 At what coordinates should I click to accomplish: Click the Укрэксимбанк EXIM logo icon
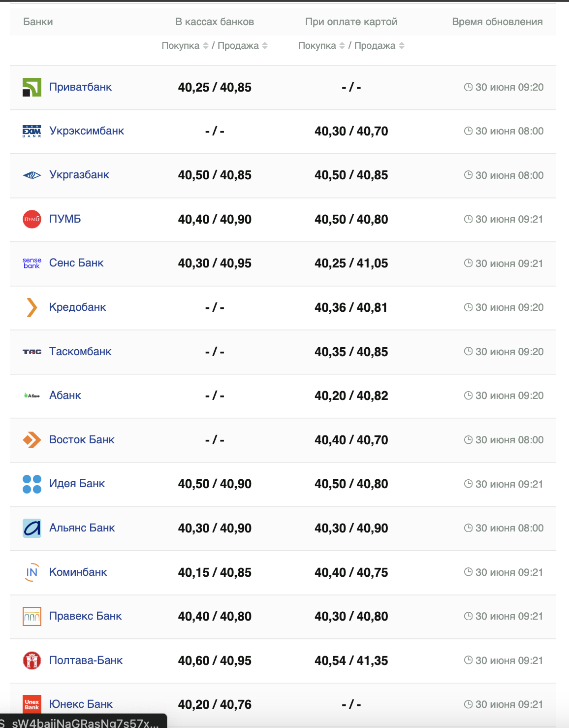point(32,131)
